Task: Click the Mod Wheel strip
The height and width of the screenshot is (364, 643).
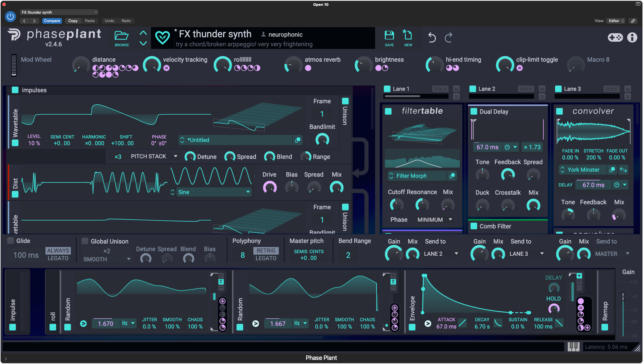Action: coord(14,65)
